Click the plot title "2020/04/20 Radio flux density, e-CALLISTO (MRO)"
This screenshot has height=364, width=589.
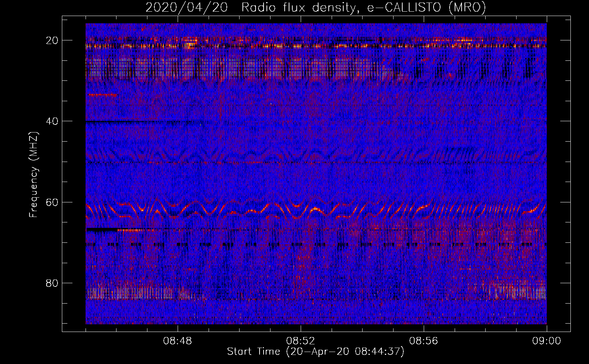tap(316, 8)
